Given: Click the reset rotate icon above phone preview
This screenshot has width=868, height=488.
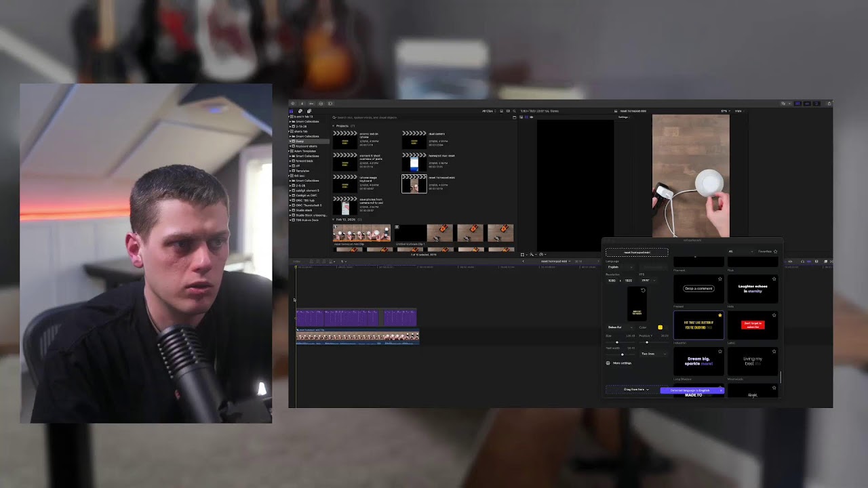Looking at the screenshot, I should coord(643,290).
